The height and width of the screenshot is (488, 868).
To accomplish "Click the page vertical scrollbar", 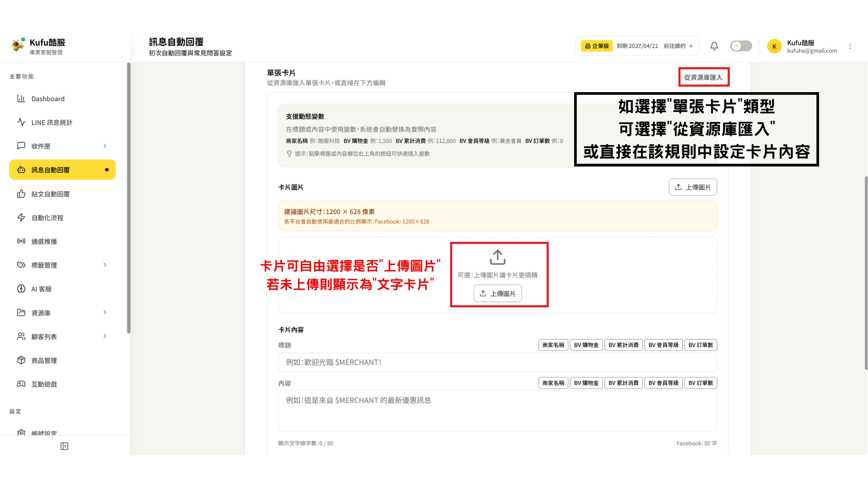I will (866, 273).
